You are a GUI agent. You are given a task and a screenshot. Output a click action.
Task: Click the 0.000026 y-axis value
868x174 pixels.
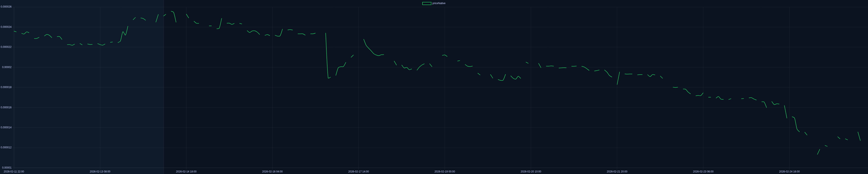point(6,7)
